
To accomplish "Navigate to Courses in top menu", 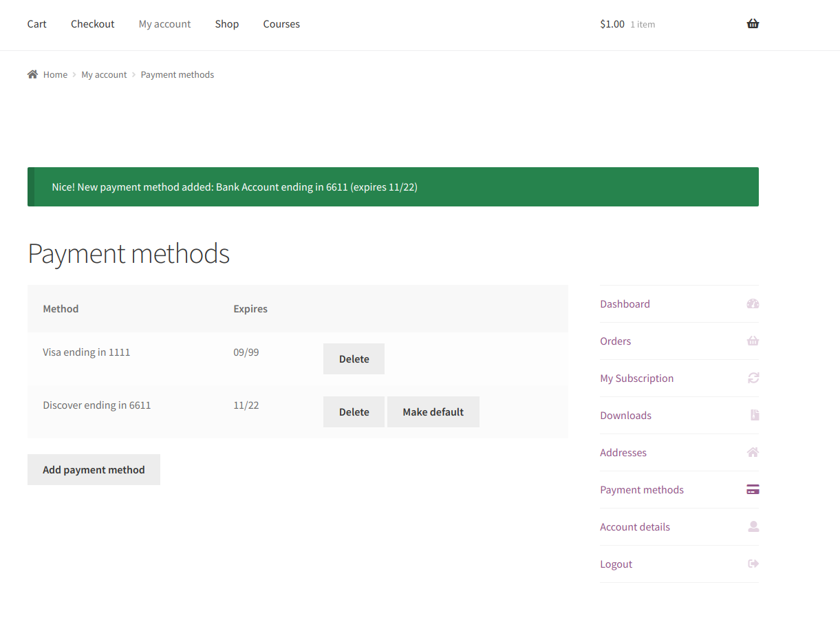I will coord(281,24).
